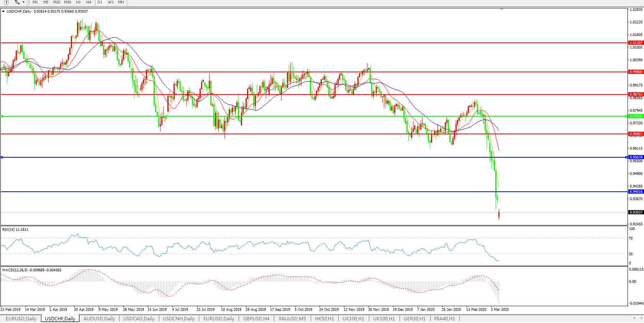Image resolution: width=644 pixels, height=323 pixels.
Task: Switch to the XAUUSD,M5 tab
Action: click(292, 318)
